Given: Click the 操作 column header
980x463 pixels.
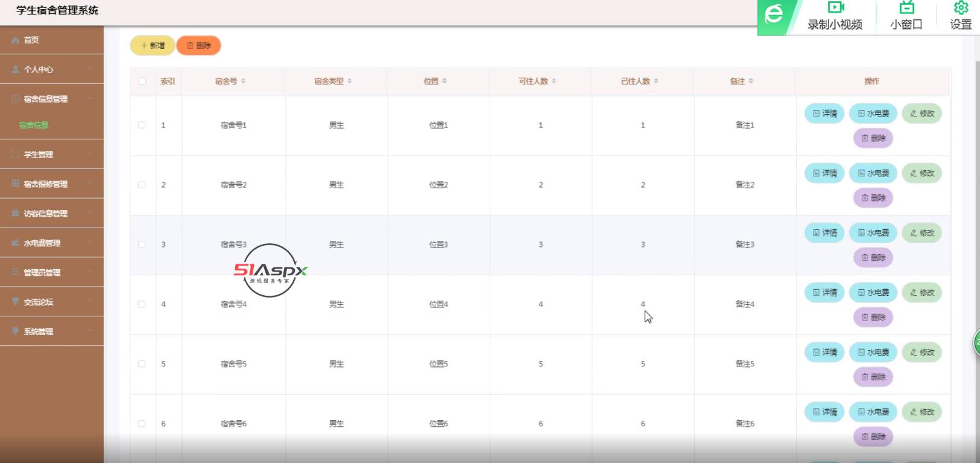Looking at the screenshot, I should click(x=871, y=81).
